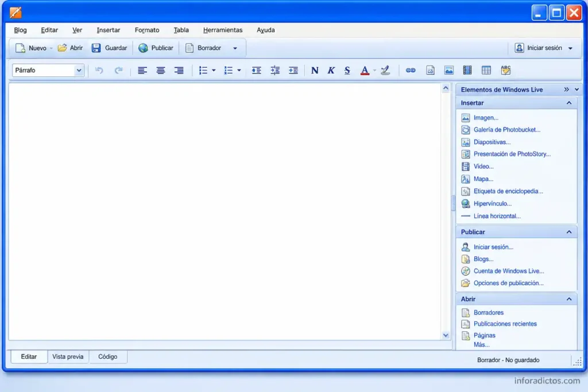This screenshot has width=588, height=392.
Task: Click the Guardar button
Action: pyautogui.click(x=110, y=48)
